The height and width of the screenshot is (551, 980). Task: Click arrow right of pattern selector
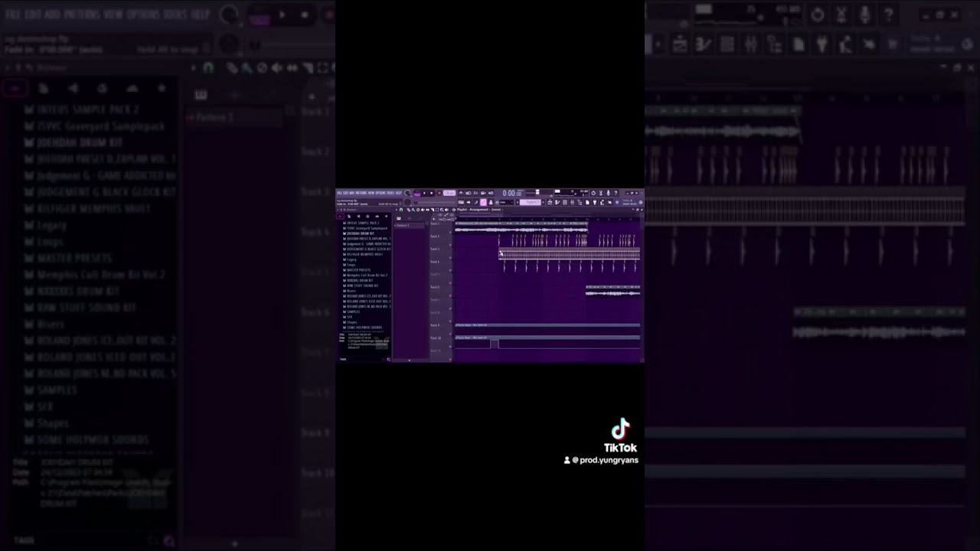[544, 202]
